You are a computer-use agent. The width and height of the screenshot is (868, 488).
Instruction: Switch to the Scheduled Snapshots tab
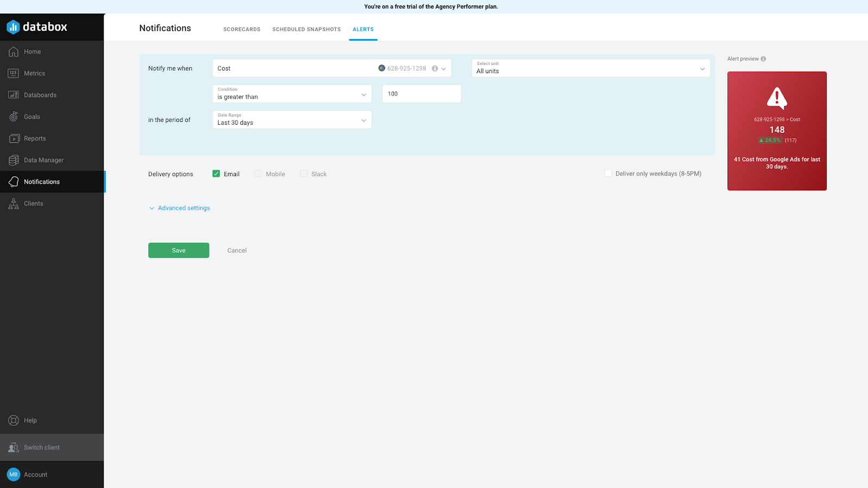click(307, 29)
